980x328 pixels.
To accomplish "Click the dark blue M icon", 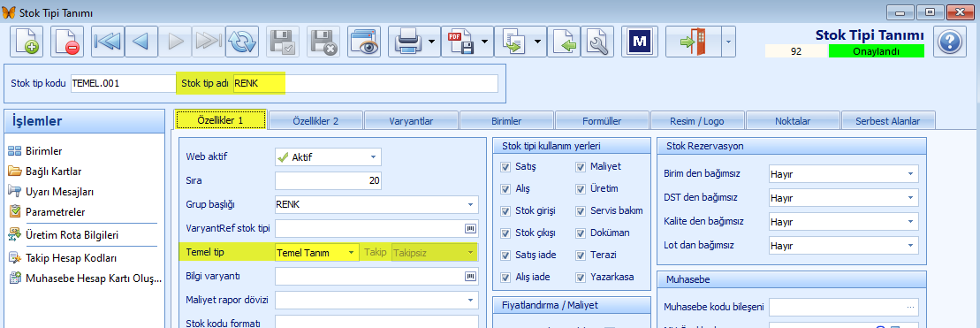I will 640,42.
